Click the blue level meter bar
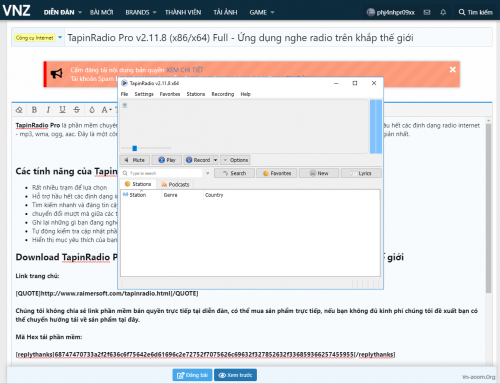The height and width of the screenshot is (384, 500). point(376,126)
